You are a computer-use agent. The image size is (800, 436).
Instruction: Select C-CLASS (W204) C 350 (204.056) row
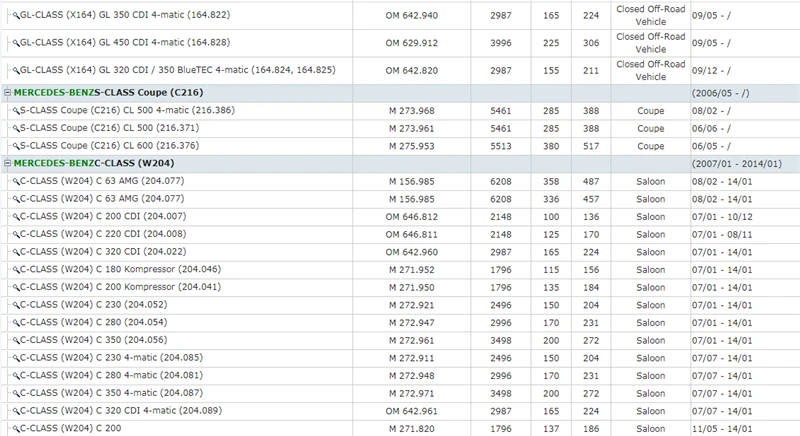click(93, 340)
